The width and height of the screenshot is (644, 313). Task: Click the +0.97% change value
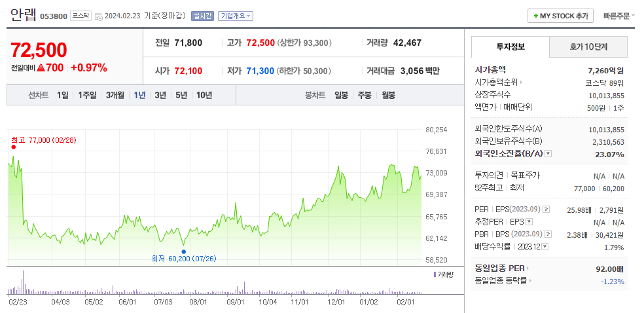[x=89, y=68]
